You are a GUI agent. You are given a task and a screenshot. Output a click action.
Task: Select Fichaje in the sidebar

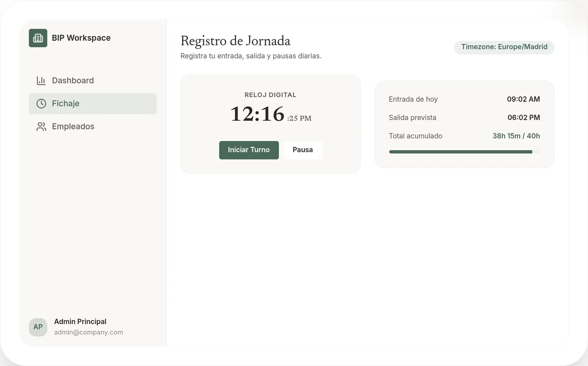click(93, 104)
